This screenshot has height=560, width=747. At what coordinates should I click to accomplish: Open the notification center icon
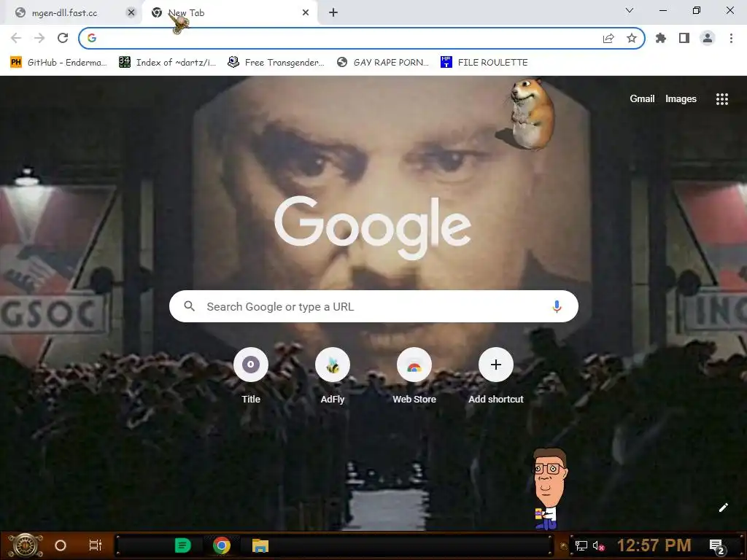[717, 545]
